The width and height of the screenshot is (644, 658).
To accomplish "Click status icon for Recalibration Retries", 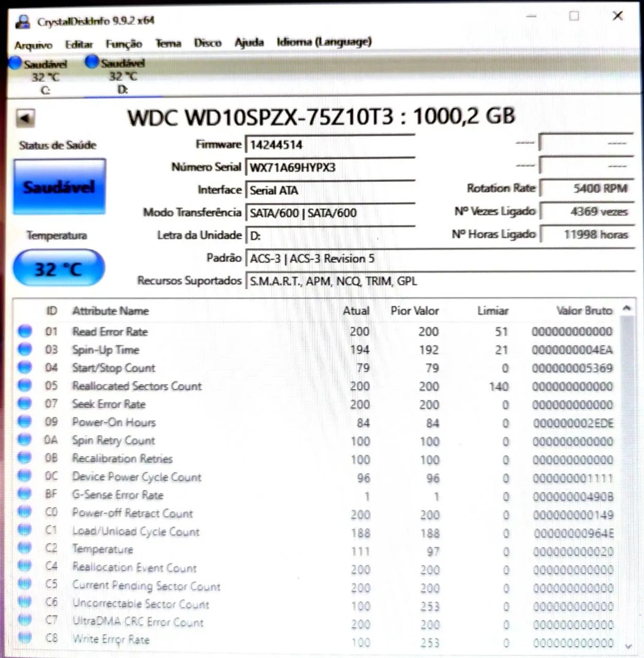I will 25,458.
